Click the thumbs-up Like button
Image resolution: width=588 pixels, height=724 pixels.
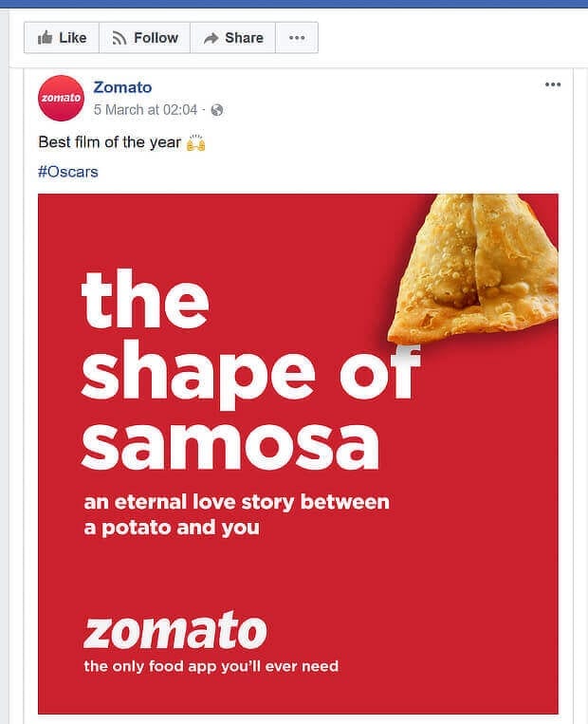click(62, 38)
